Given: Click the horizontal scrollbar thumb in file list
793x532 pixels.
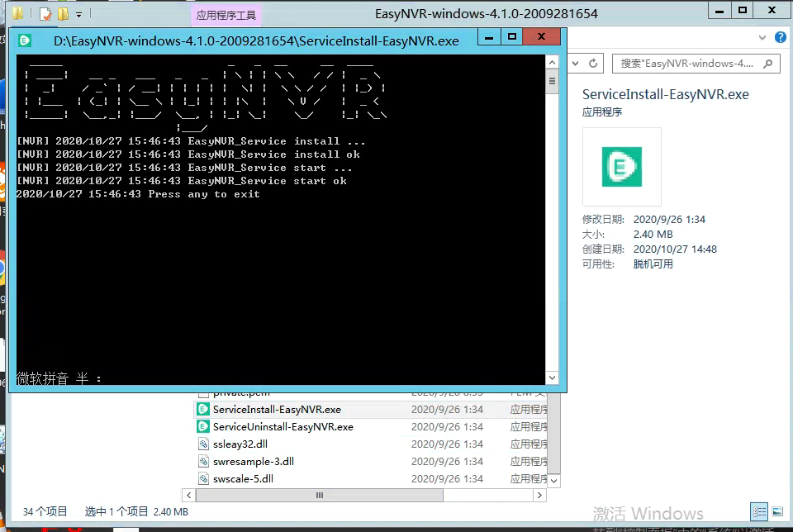Looking at the screenshot, I should (319, 495).
